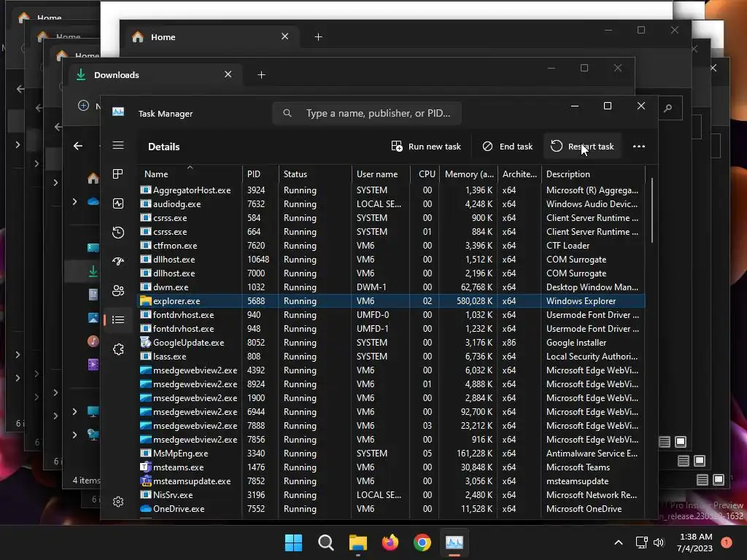Select NisSrv.exe process row
The height and width of the screenshot is (560, 747).
coord(392,495)
